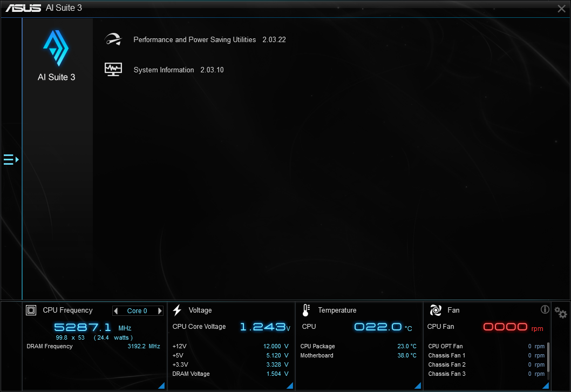Close the AI Suite 3 window
This screenshot has width=571, height=392.
pos(561,9)
